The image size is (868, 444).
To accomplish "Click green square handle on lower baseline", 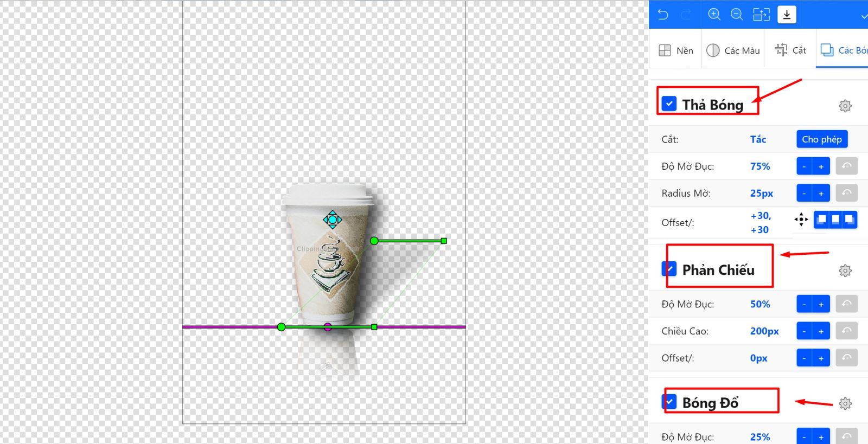I will [x=374, y=327].
